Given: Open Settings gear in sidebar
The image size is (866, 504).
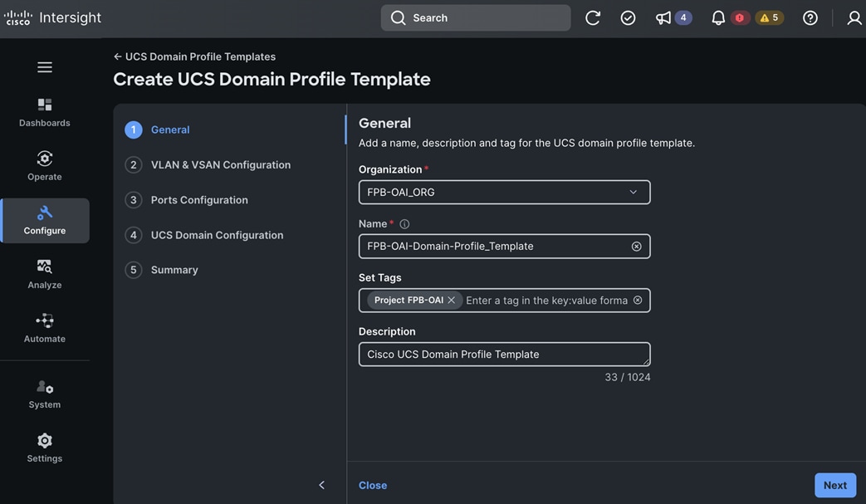Looking at the screenshot, I should pos(45,448).
